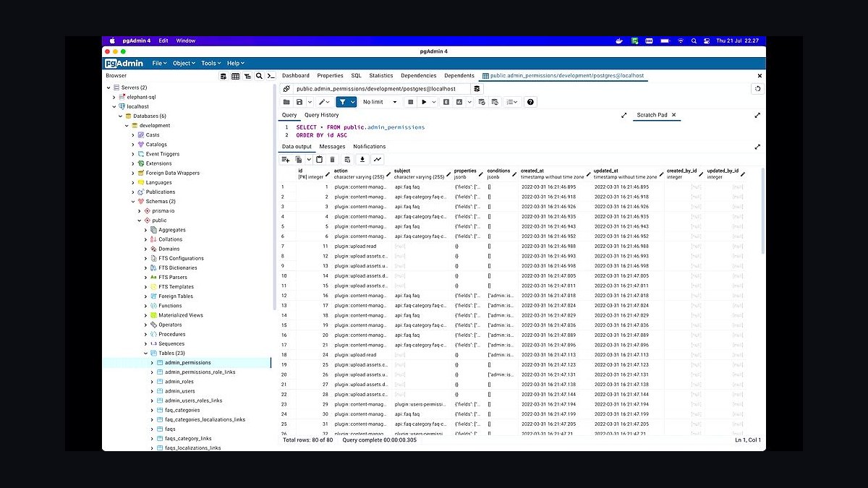Collapse the Schemas (2) tree node
This screenshot has height=488, width=868.
coord(133,202)
